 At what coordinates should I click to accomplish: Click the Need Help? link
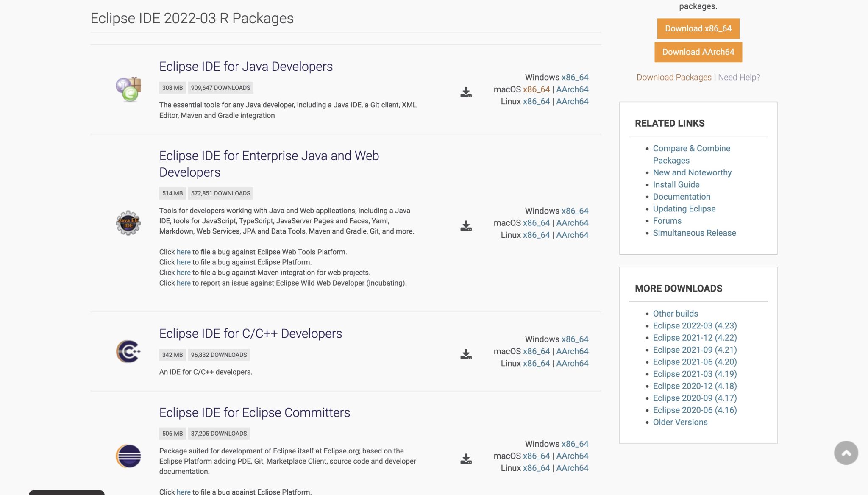coord(739,77)
